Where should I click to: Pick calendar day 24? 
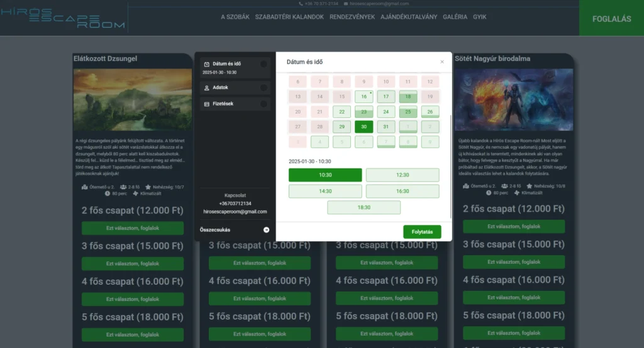(386, 112)
